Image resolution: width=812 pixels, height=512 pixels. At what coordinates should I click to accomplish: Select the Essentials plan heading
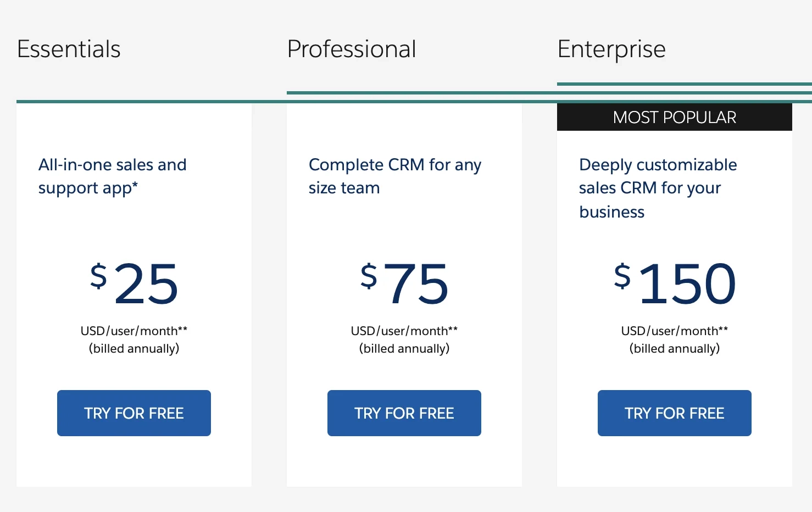click(x=68, y=49)
